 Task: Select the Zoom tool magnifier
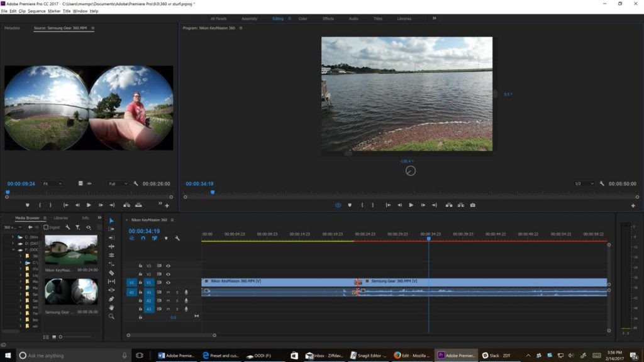click(111, 317)
